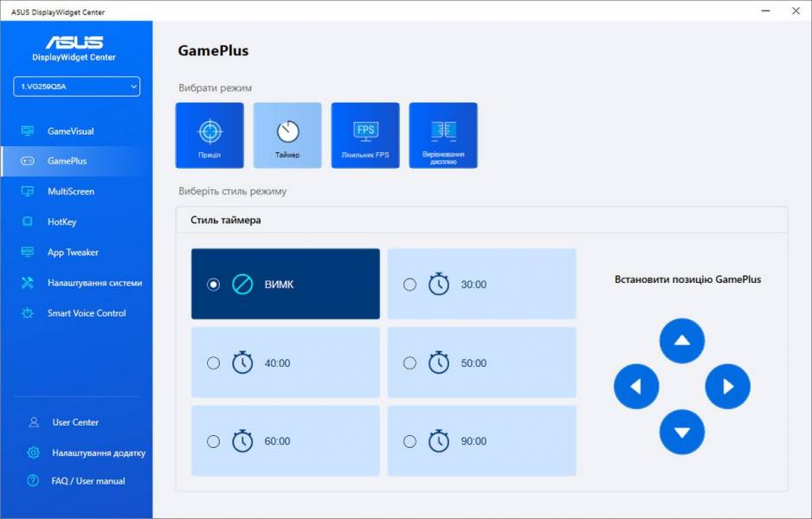The width and height of the screenshot is (812, 519).
Task: Open the User Center link
Action: pyautogui.click(x=75, y=422)
